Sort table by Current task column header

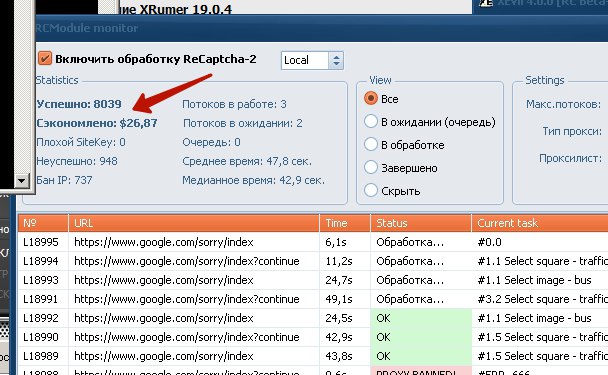(540, 223)
